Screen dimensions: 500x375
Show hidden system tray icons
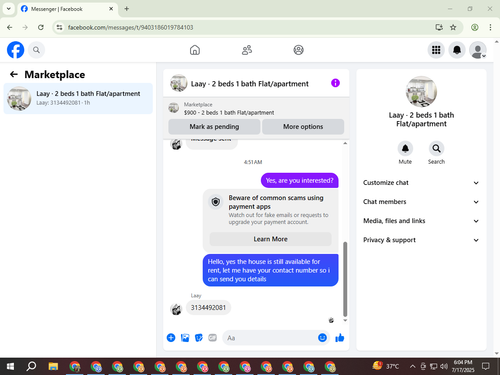pyautogui.click(x=412, y=366)
